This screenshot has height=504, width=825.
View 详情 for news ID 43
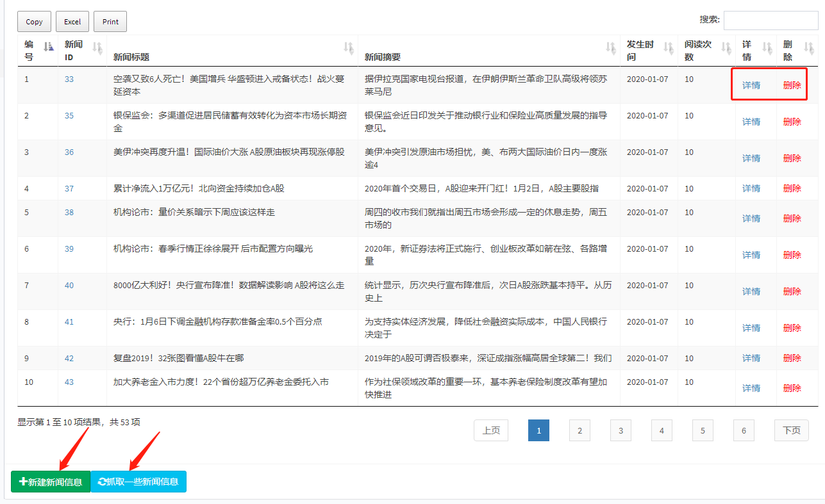click(x=751, y=388)
